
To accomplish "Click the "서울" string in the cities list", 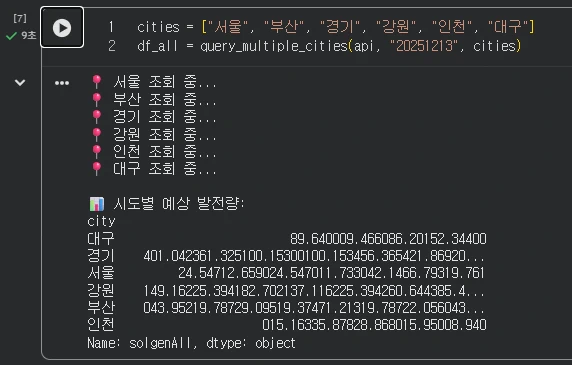I will point(228,27).
